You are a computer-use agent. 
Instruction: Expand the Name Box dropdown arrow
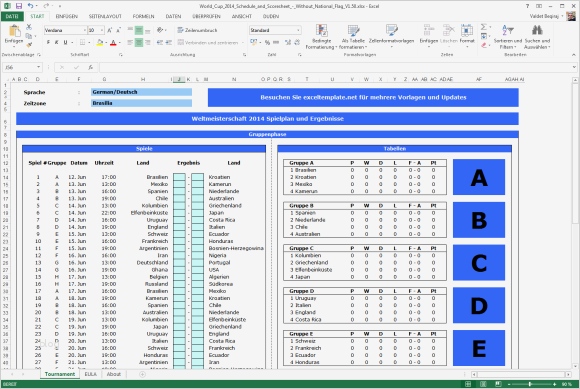38,67
